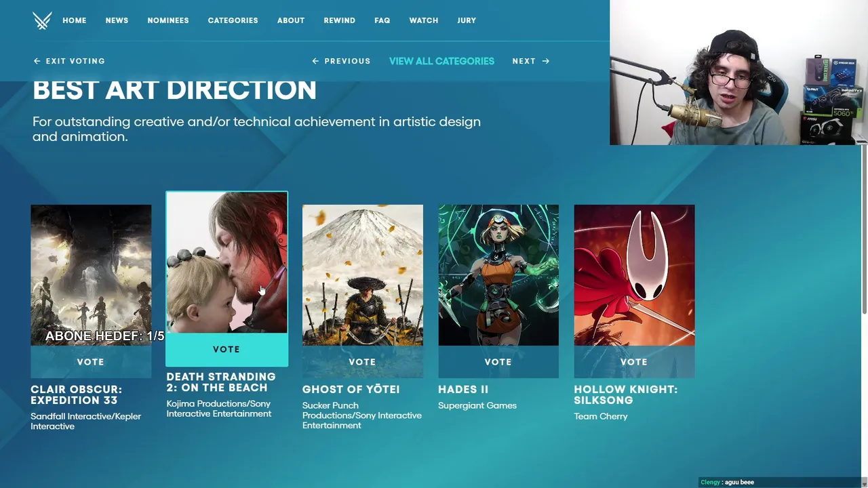This screenshot has height=488, width=868.
Task: Click the webcam overlay video
Action: [738, 73]
